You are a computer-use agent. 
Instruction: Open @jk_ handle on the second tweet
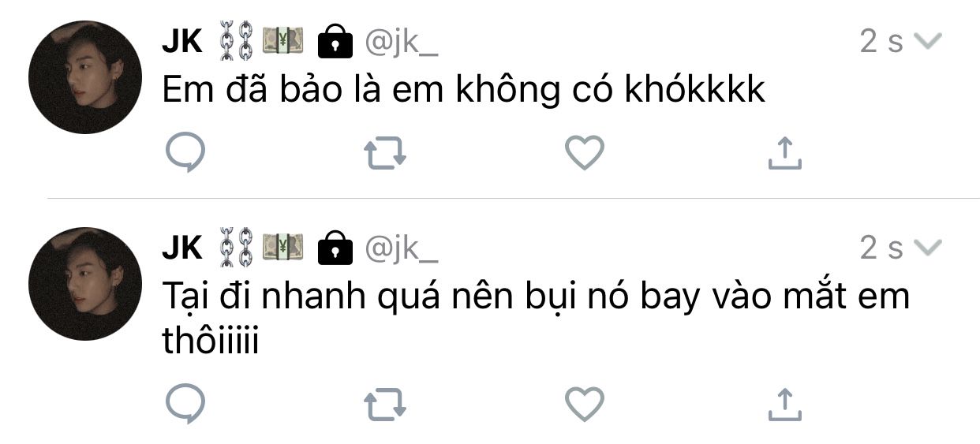coord(400,249)
